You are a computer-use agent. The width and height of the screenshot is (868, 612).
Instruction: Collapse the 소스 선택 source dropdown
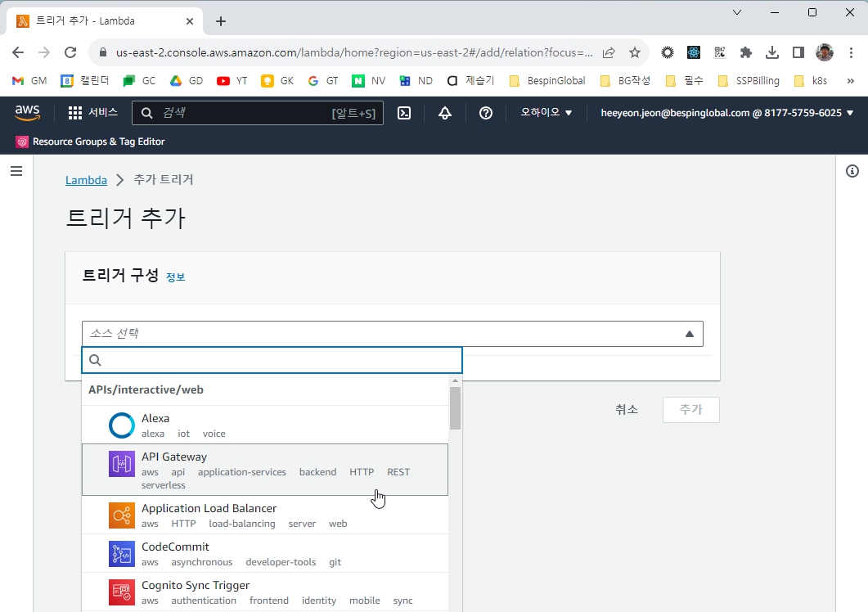click(393, 334)
